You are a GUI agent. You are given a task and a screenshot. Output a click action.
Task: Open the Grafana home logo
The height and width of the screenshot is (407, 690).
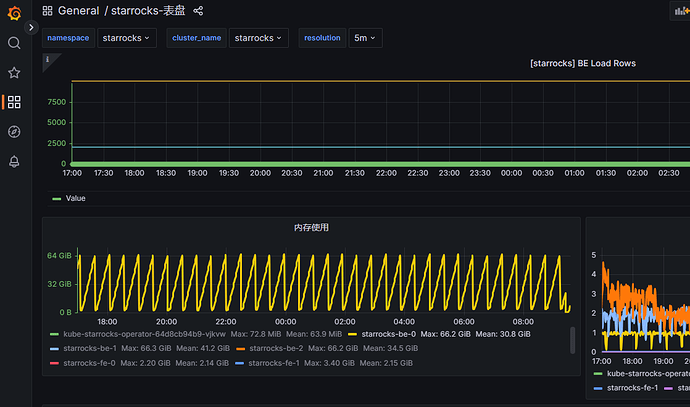pos(14,13)
